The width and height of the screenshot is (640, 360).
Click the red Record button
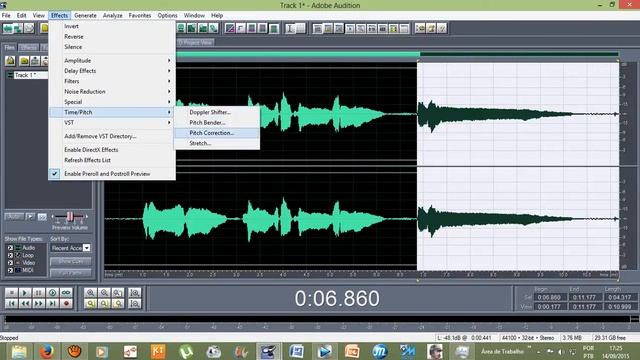[66, 304]
